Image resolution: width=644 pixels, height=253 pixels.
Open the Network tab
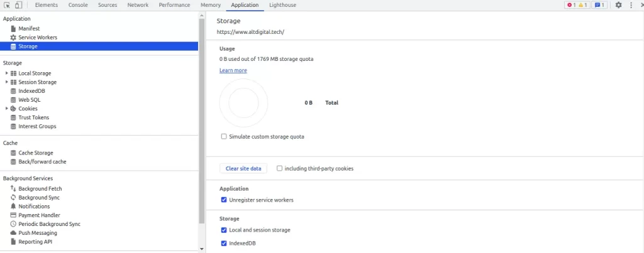coord(138,5)
